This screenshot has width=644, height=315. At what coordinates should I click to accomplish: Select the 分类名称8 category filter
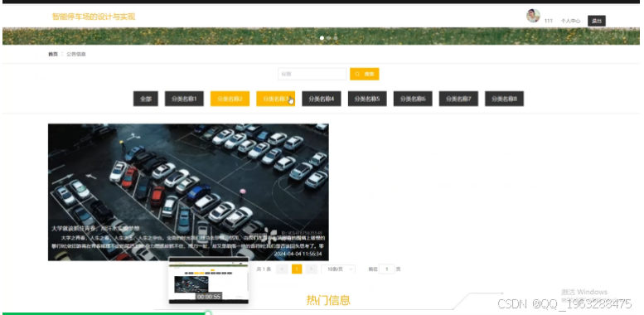click(x=504, y=99)
